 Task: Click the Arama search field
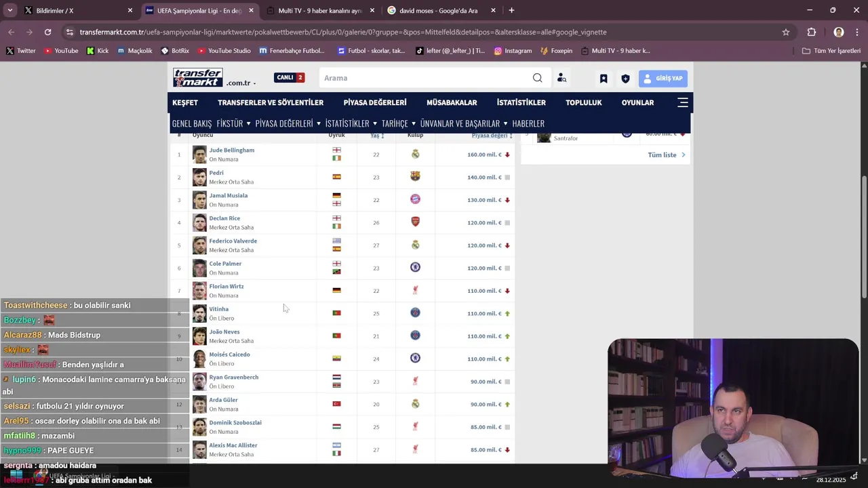pos(426,78)
